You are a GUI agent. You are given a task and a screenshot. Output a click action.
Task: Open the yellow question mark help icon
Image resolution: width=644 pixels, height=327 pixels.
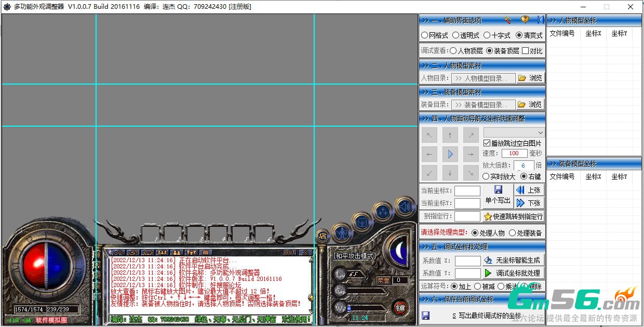coord(525,20)
